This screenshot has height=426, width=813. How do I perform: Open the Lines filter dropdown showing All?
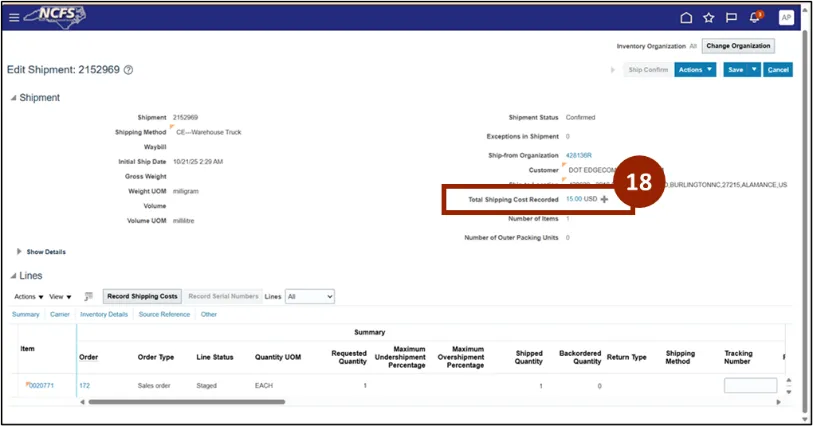coord(310,296)
